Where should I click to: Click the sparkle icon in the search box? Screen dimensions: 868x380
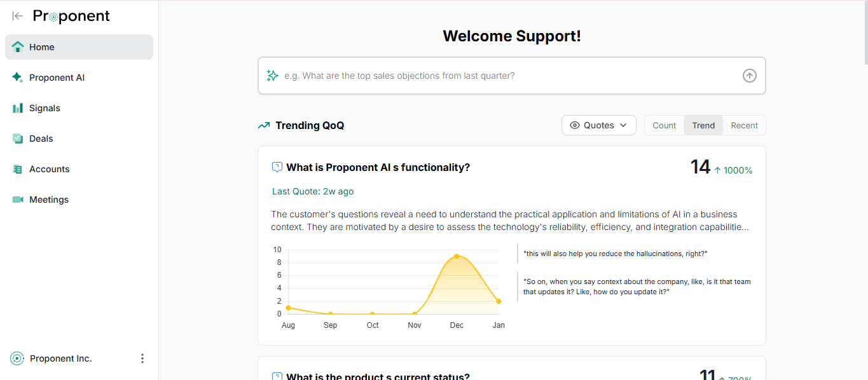click(273, 76)
